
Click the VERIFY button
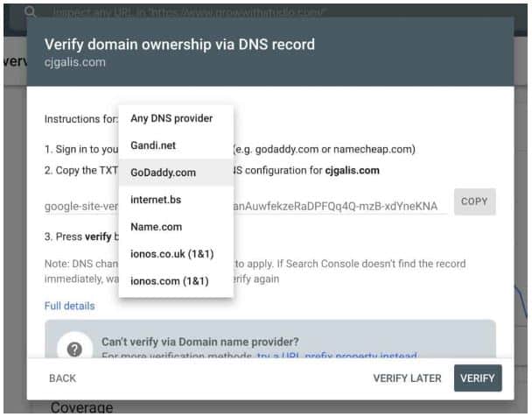pyautogui.click(x=478, y=378)
